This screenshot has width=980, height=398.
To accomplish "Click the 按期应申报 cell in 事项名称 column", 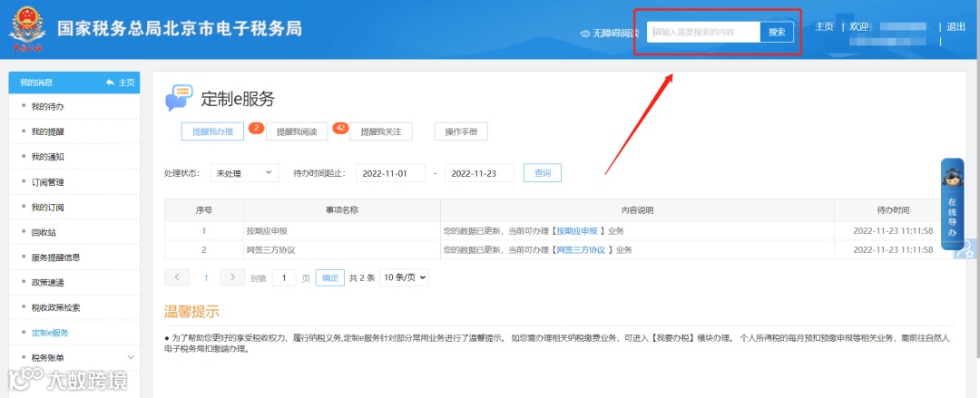I will [342, 231].
